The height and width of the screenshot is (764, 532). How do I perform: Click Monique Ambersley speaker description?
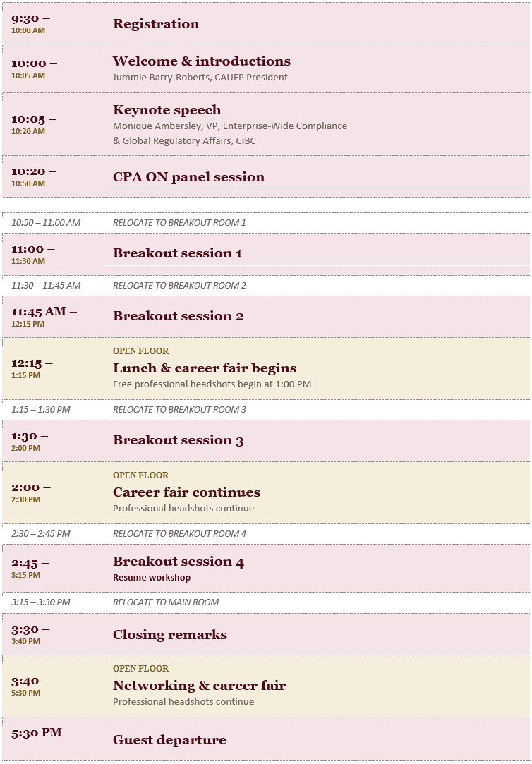[x=230, y=133]
